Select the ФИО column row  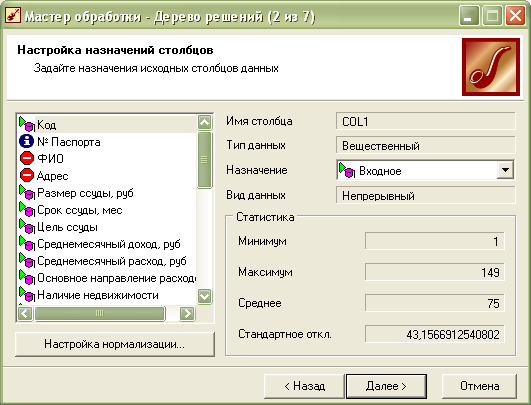(x=107, y=158)
